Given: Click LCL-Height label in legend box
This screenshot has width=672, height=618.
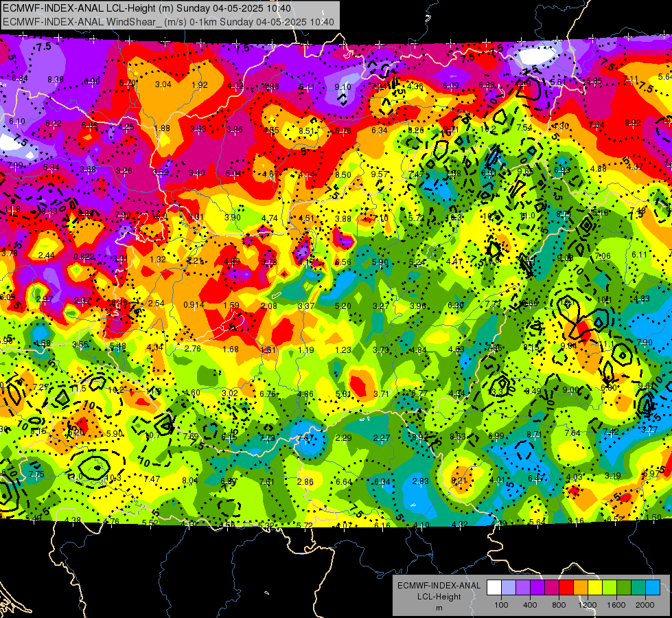Looking at the screenshot, I should pos(439,597).
